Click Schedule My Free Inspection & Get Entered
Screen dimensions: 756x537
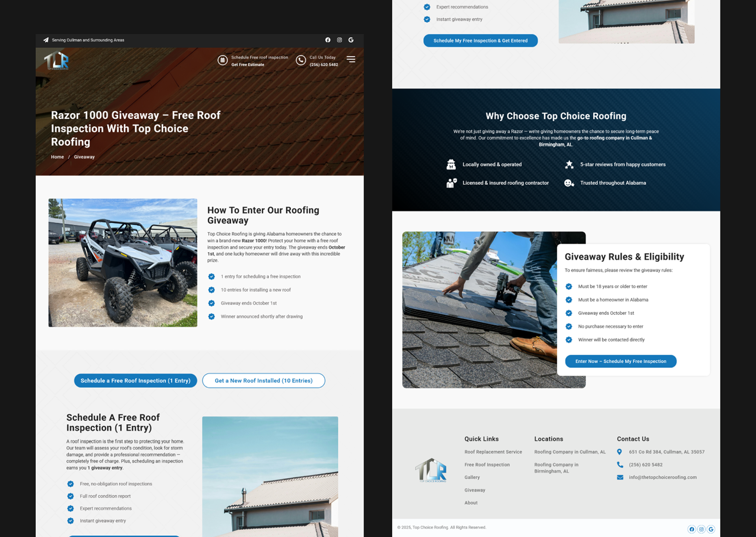[480, 41]
